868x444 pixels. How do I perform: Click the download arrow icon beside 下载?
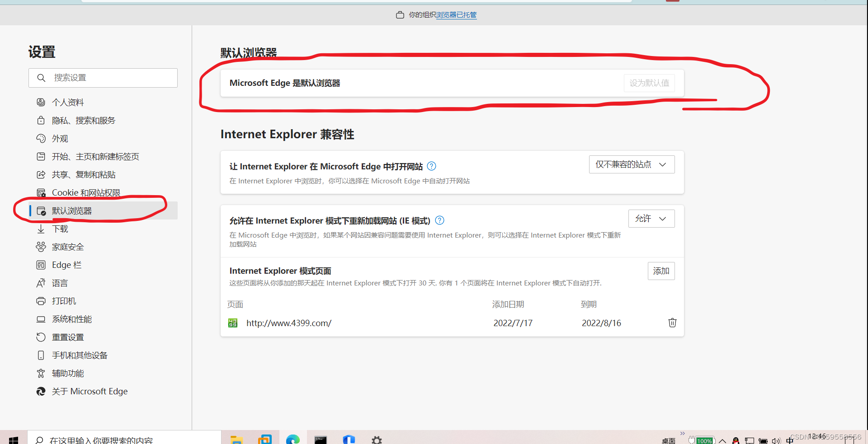tap(41, 229)
